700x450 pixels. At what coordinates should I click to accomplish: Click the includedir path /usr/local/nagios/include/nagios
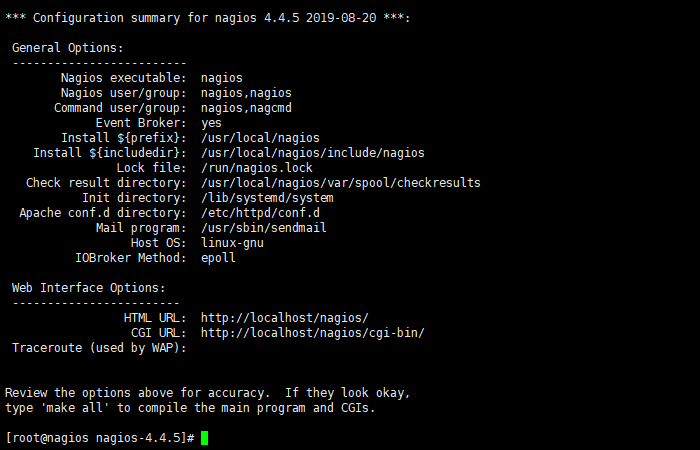(x=312, y=153)
